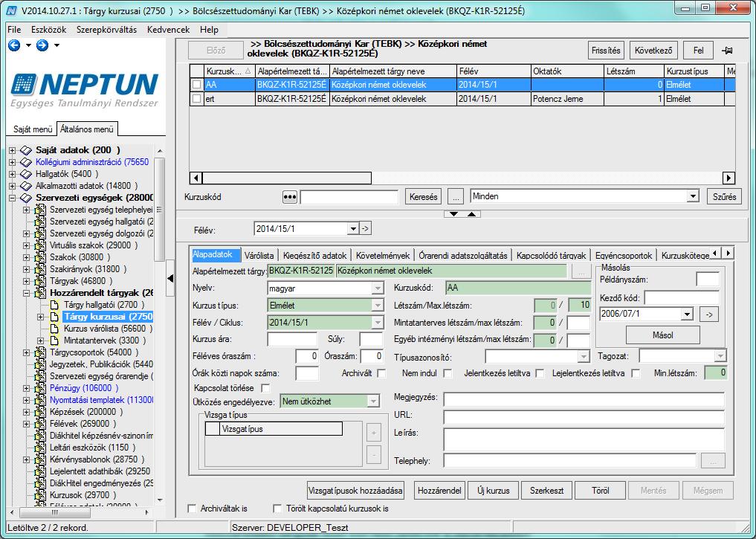Click the Kurzuskód three-dot search icon

[289, 197]
